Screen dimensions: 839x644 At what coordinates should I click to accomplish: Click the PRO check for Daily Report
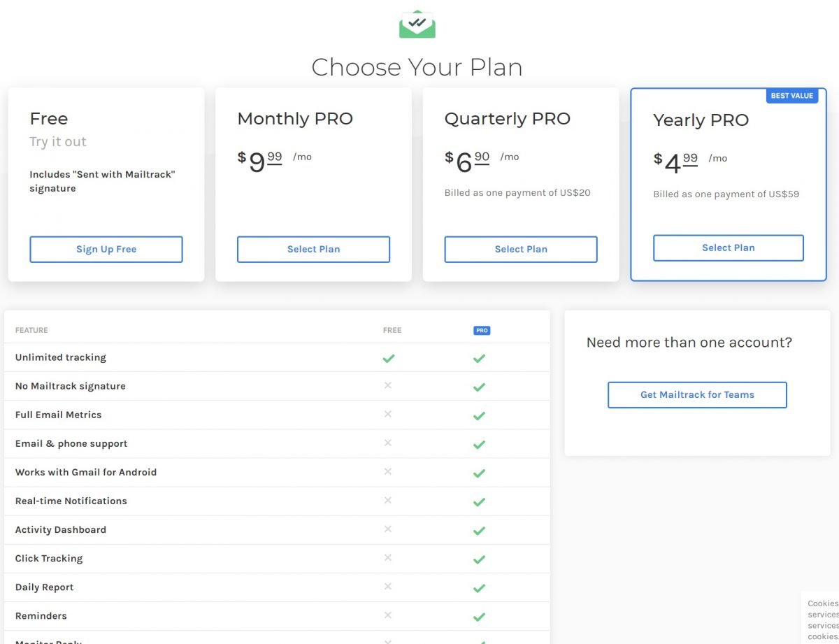[x=479, y=587]
